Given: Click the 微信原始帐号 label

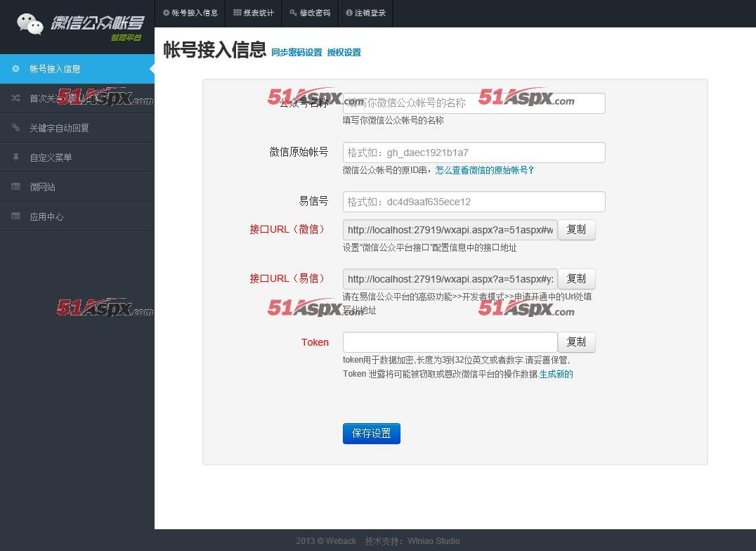Looking at the screenshot, I should pyautogui.click(x=299, y=153).
